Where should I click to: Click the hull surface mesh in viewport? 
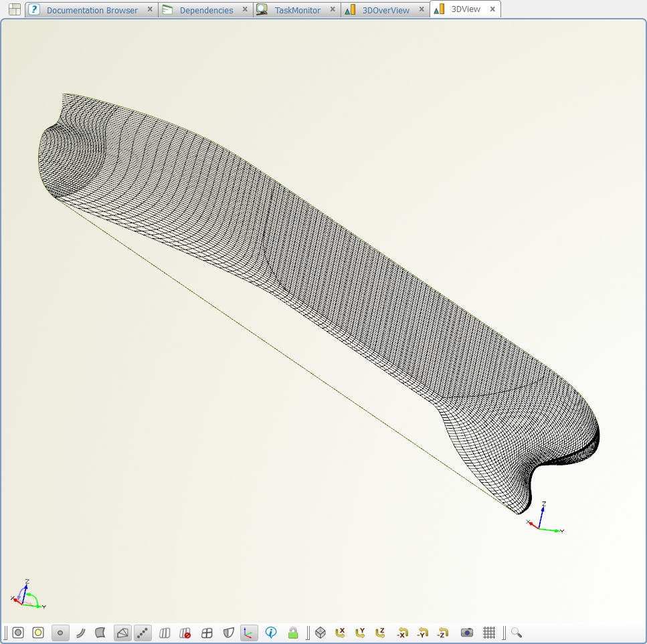[322, 280]
